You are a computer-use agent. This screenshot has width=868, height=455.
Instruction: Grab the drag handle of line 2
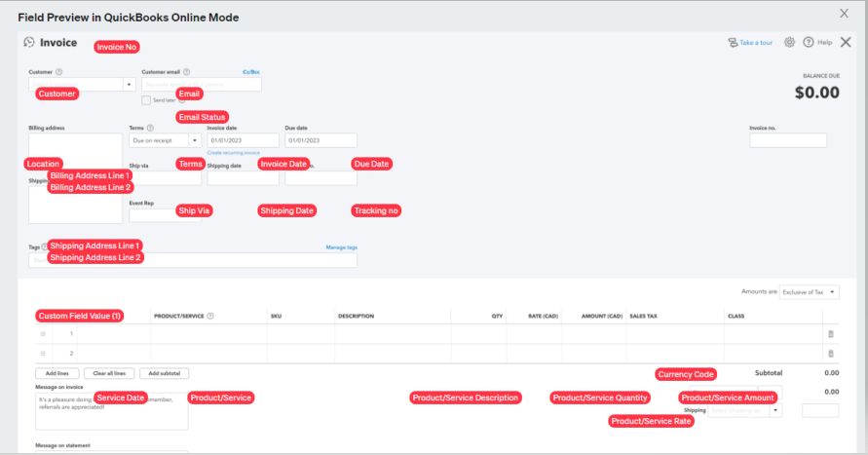[43, 353]
